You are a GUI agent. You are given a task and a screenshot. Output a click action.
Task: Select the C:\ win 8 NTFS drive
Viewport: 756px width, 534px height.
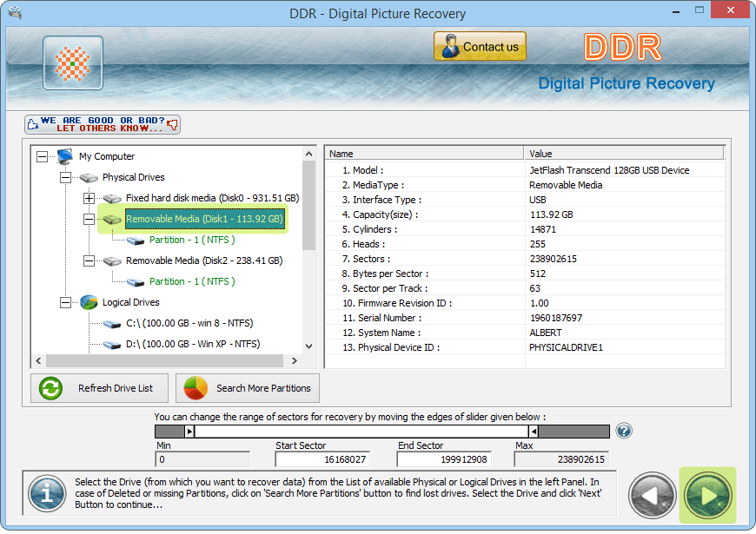(189, 323)
